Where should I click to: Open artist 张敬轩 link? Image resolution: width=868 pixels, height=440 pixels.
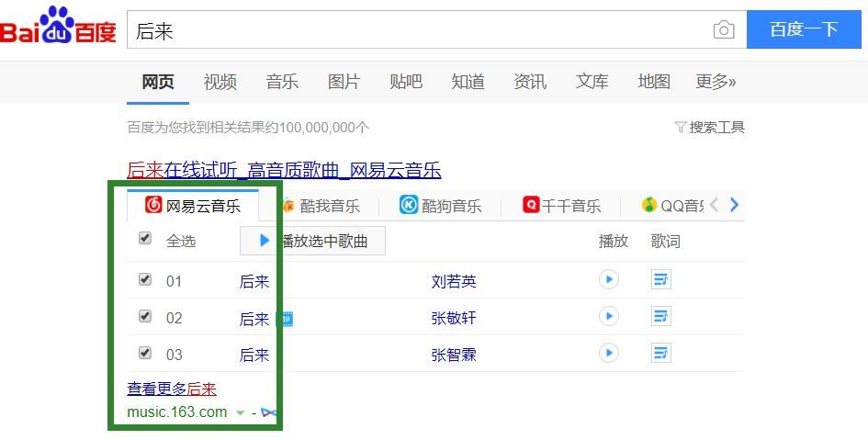click(454, 318)
